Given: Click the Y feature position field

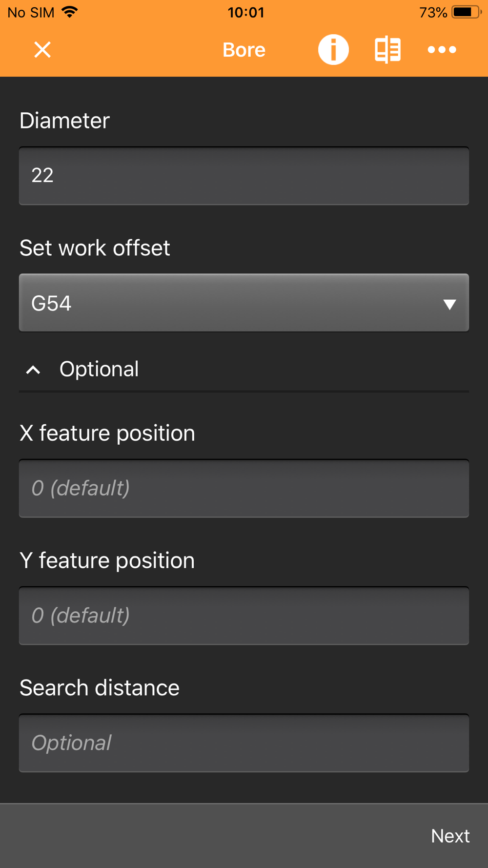Looking at the screenshot, I should coord(244,616).
